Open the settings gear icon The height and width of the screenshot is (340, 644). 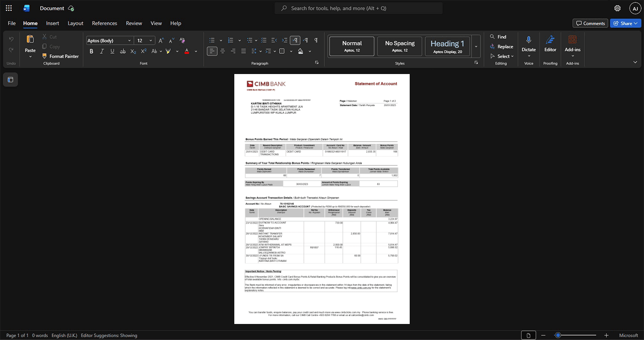(618, 8)
